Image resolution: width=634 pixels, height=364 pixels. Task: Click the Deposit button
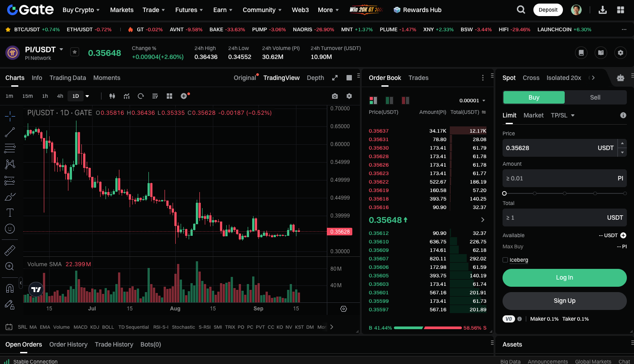pyautogui.click(x=548, y=10)
